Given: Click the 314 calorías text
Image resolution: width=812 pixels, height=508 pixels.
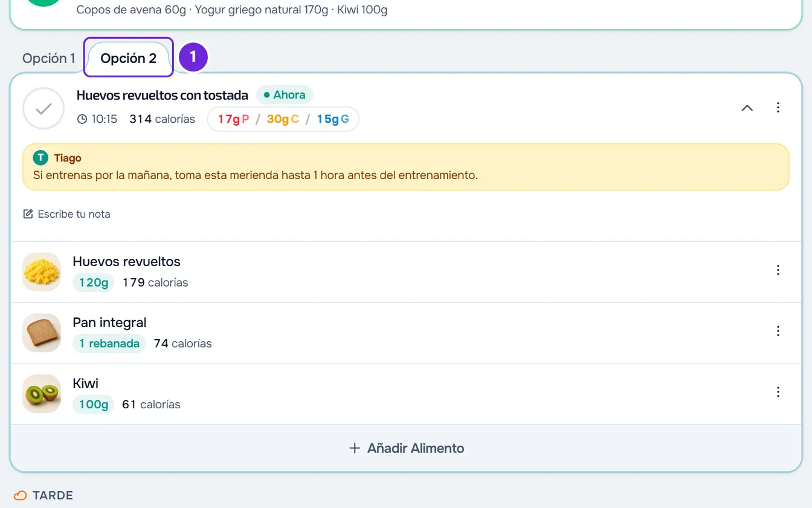Looking at the screenshot, I should pyautogui.click(x=163, y=119).
